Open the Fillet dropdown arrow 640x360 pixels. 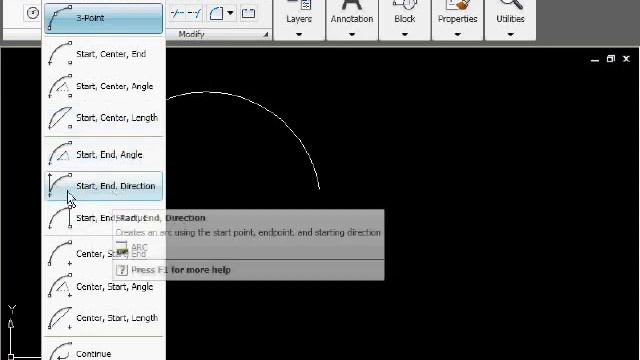[231, 13]
